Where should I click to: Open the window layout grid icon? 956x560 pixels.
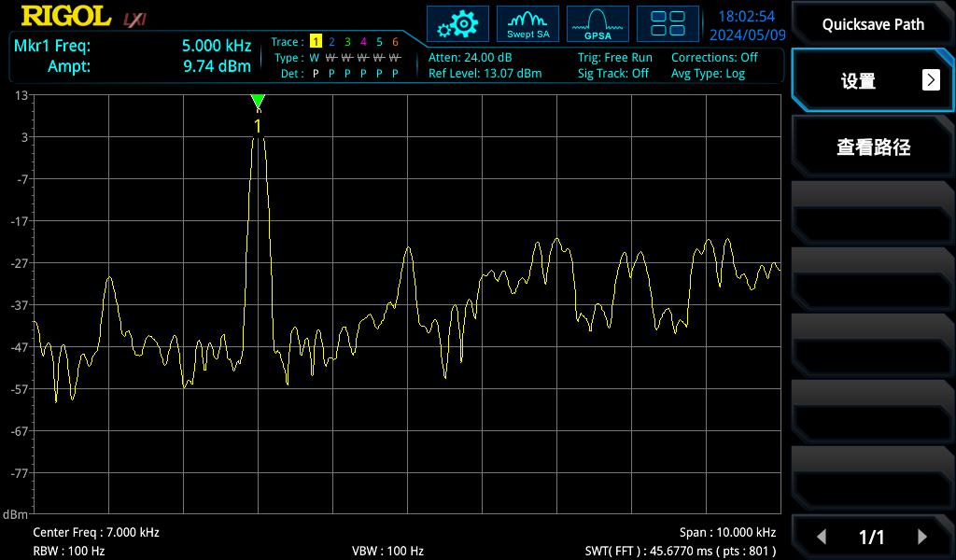click(668, 23)
